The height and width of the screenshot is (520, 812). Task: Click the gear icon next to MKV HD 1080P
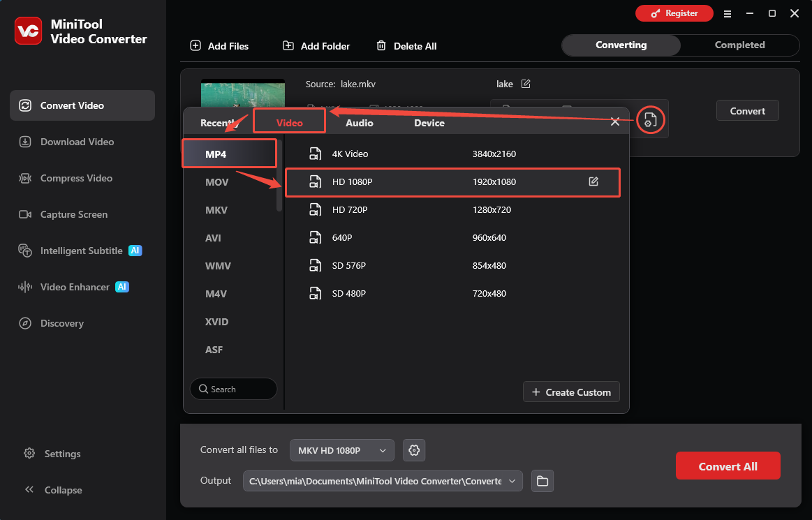tap(414, 450)
